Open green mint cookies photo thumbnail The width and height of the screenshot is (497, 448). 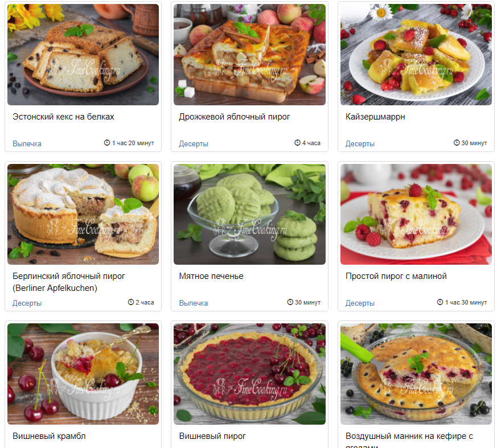[249, 214]
